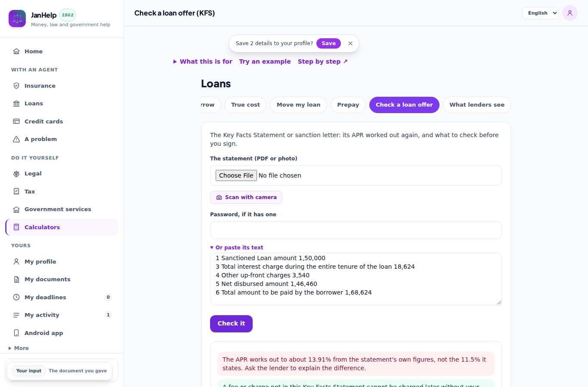Click the Choose File button
588x387 pixels.
(236, 175)
